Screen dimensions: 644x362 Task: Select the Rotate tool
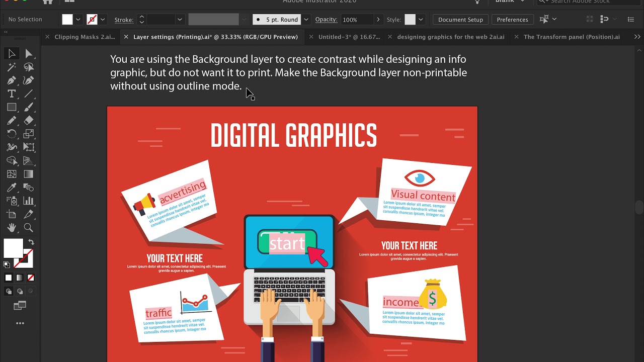[12, 134]
